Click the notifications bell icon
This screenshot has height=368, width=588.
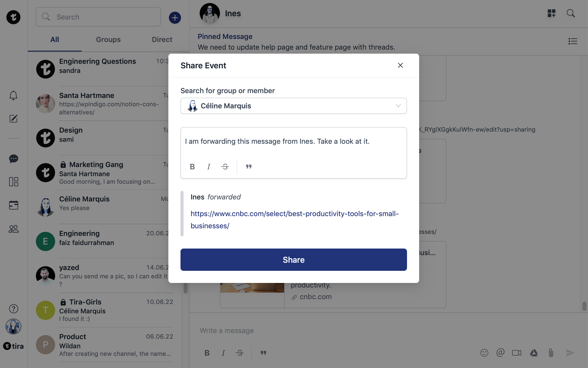(x=13, y=95)
